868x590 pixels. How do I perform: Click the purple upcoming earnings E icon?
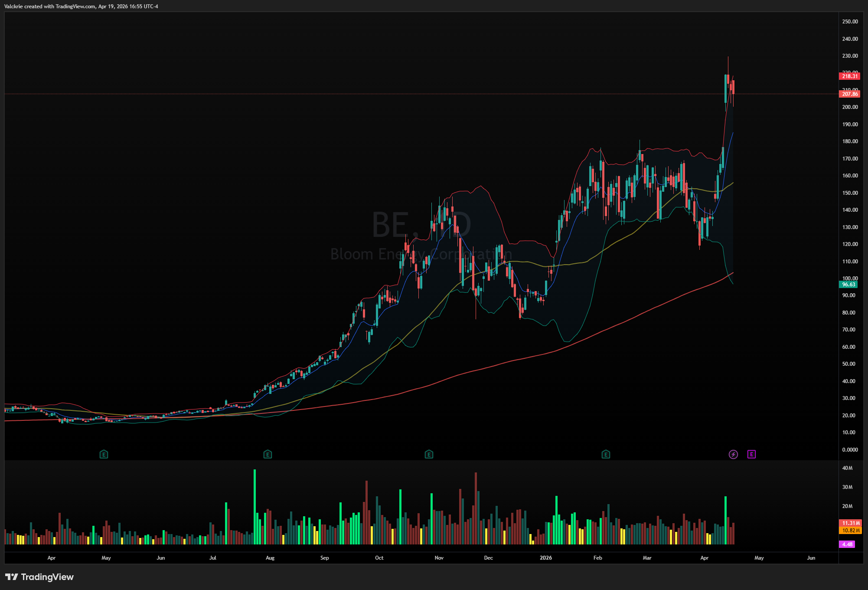pos(751,454)
